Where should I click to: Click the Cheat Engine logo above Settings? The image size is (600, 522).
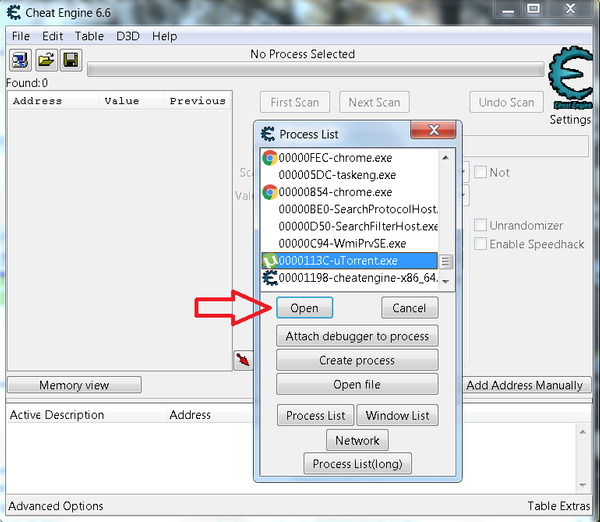point(571,78)
